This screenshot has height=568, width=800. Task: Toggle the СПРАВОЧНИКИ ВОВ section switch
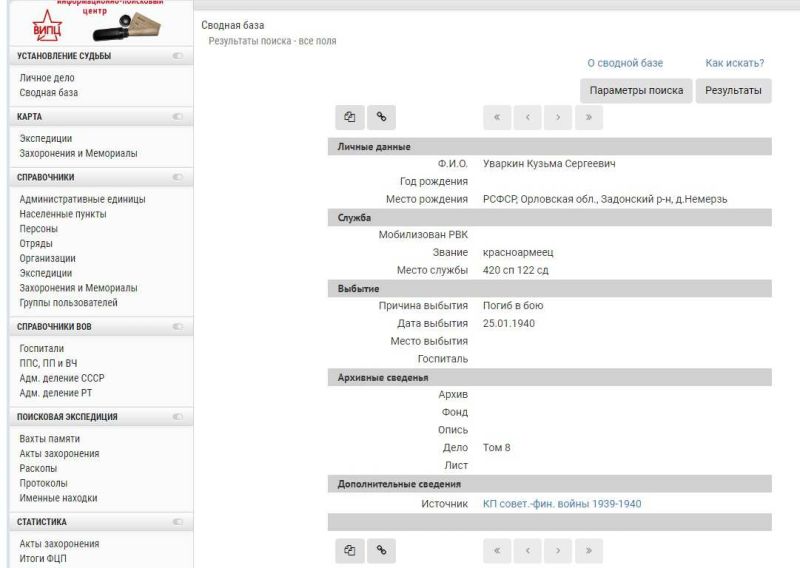click(x=178, y=327)
